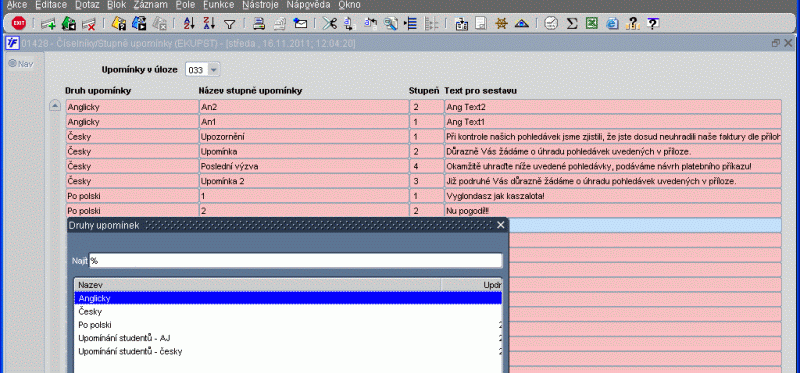This screenshot has width=800, height=373.
Task: Open the Blok menu
Action: [117, 5]
